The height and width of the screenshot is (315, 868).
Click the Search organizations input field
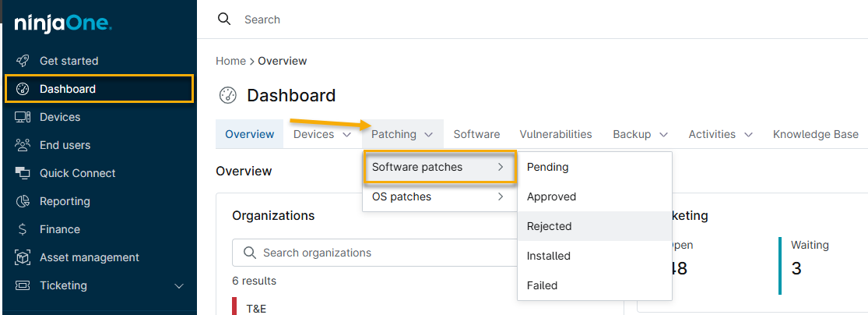[374, 253]
